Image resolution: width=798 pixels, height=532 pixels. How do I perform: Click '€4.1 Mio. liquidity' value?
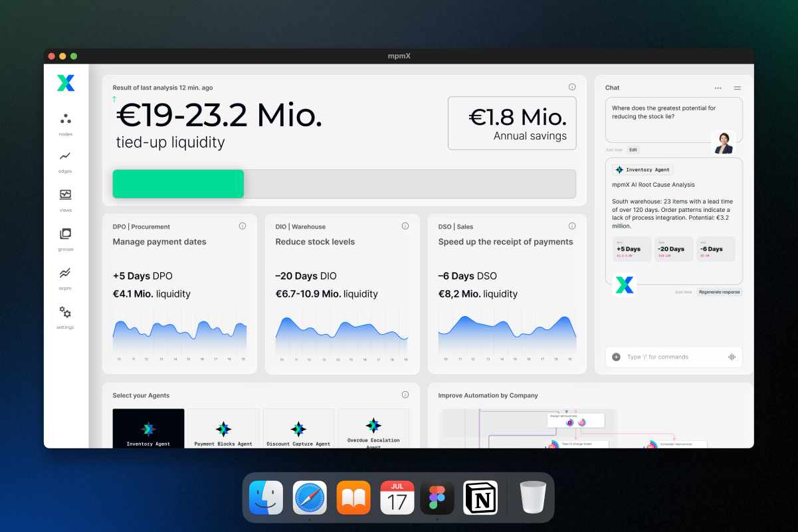pos(151,294)
